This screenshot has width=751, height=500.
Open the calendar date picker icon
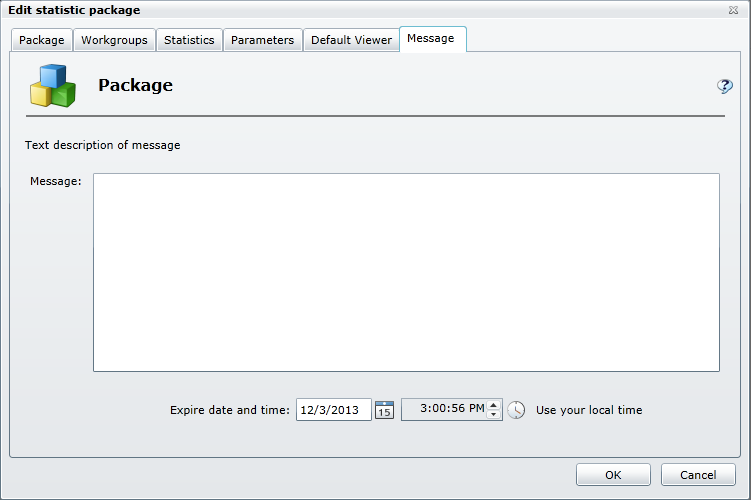click(385, 410)
